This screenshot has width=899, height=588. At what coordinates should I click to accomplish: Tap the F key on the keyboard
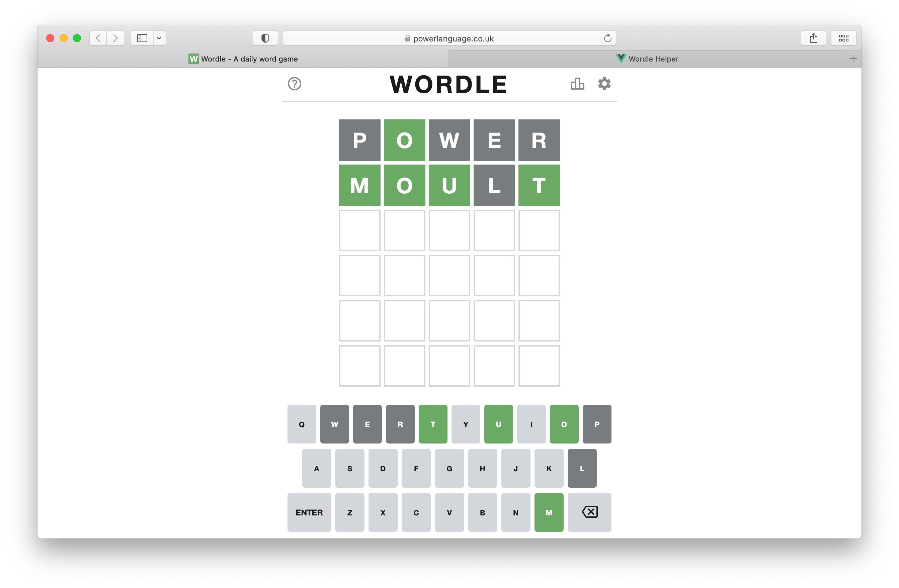(416, 468)
